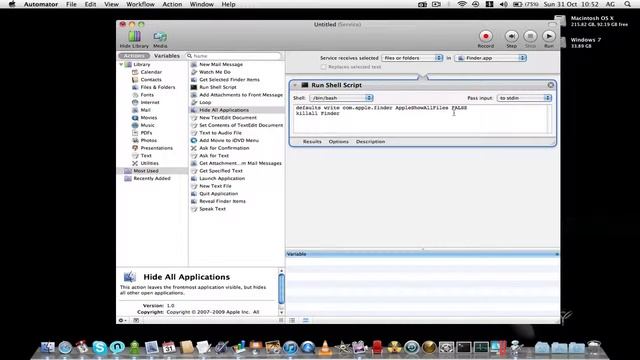
Task: Open VLC cone icon in Dock
Action: pyautogui.click(x=325, y=347)
